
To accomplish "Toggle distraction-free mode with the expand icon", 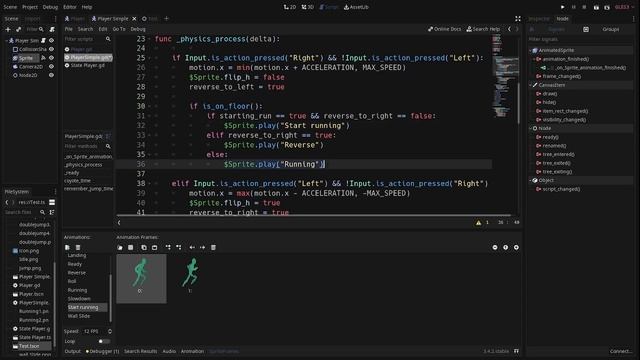I will click(518, 19).
